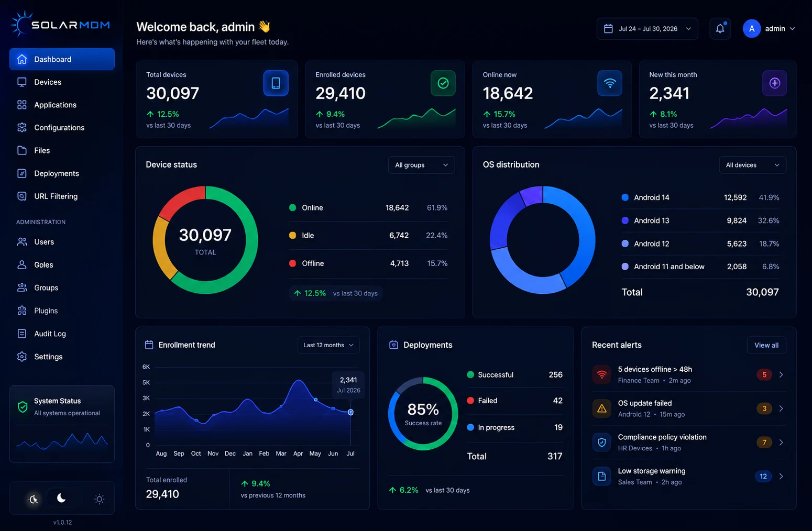Open the System Status card
Image resolution: width=812 pixels, height=531 pixels.
[62, 424]
